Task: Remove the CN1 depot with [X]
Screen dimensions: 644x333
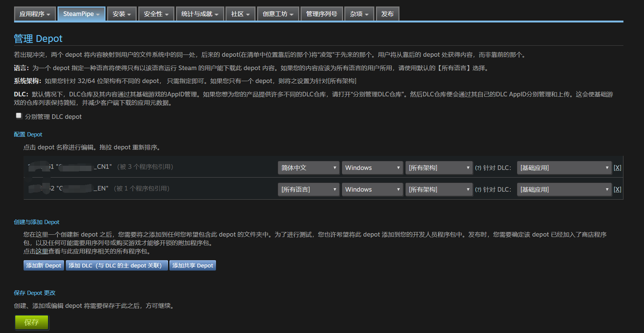Action: coord(617,168)
